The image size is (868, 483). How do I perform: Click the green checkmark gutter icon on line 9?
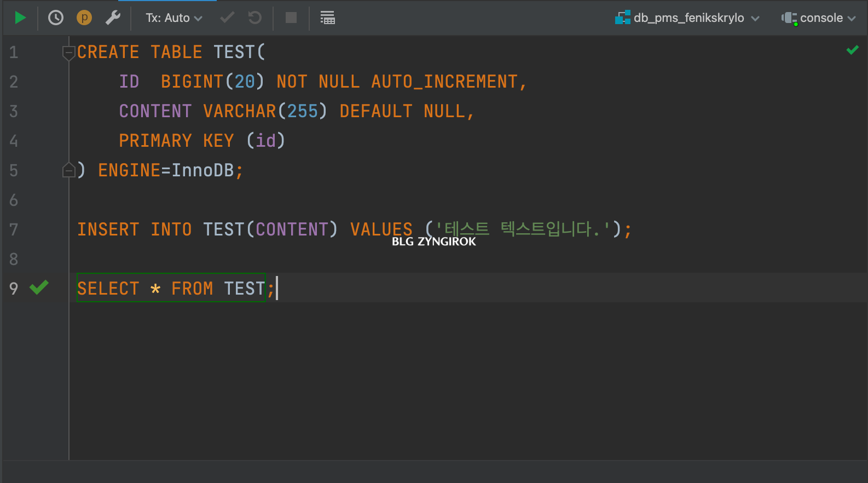[39, 287]
